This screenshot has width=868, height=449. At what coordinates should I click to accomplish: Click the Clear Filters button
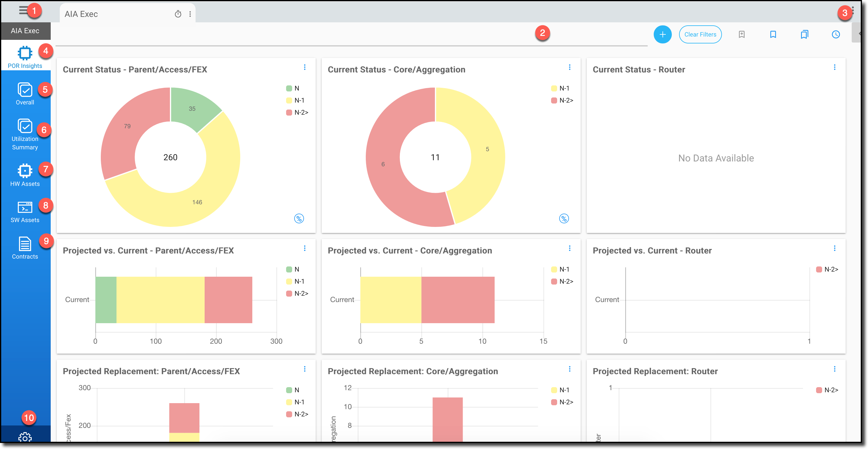(x=700, y=34)
